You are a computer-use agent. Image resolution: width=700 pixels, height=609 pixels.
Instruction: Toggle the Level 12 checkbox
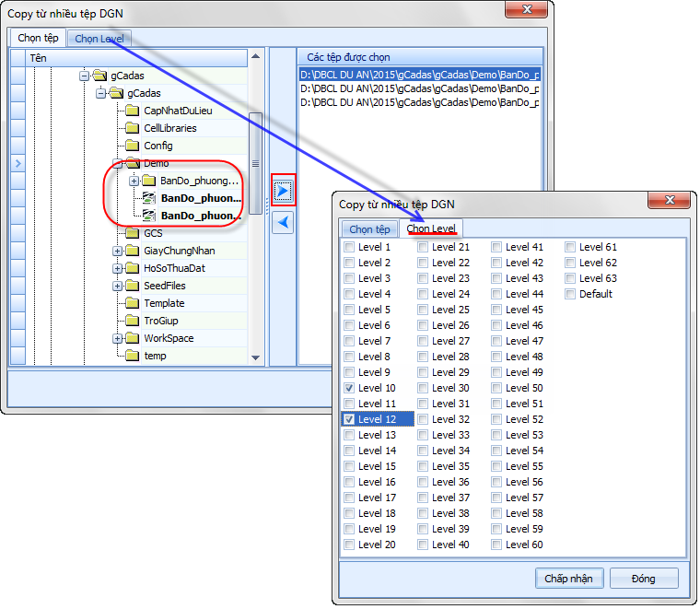349,419
